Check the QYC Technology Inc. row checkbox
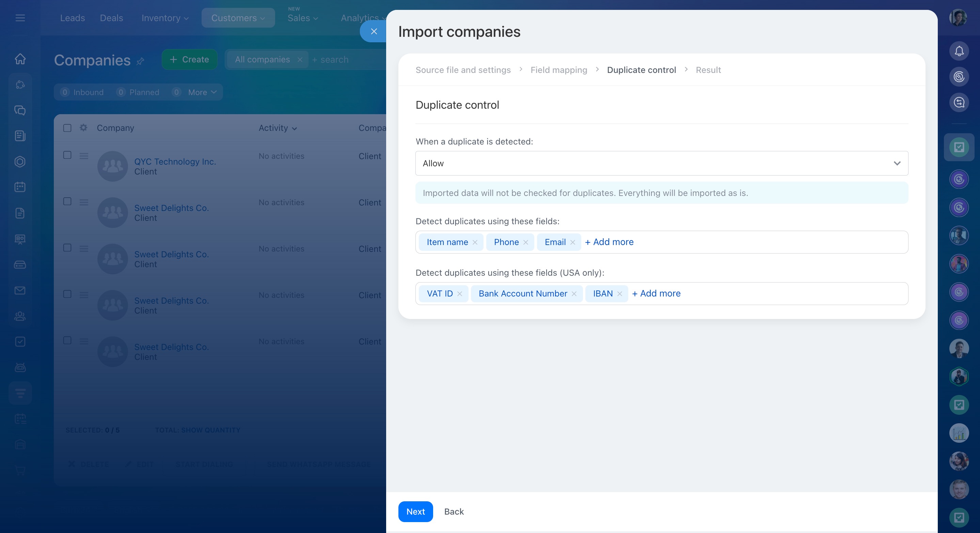Viewport: 980px width, 533px height. [67, 155]
